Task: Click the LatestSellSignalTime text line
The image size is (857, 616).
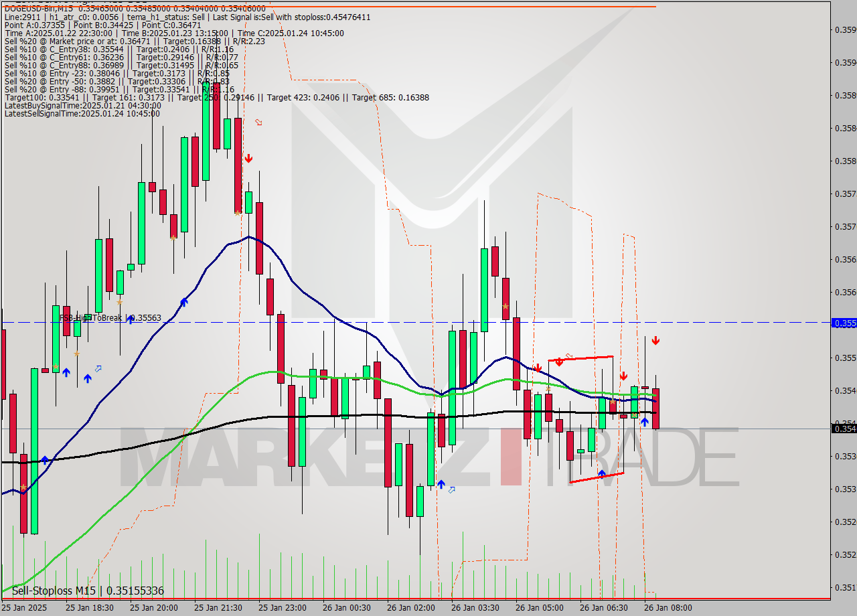Action: click(82, 113)
